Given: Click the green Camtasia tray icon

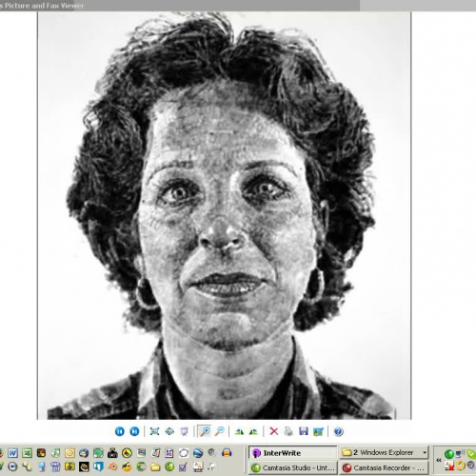Looking at the screenshot, I should pos(448,454).
